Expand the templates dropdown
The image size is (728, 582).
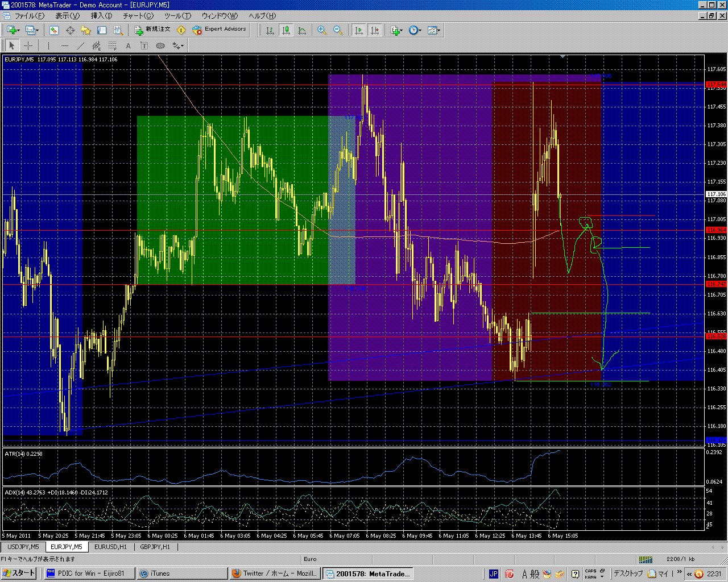(435, 30)
